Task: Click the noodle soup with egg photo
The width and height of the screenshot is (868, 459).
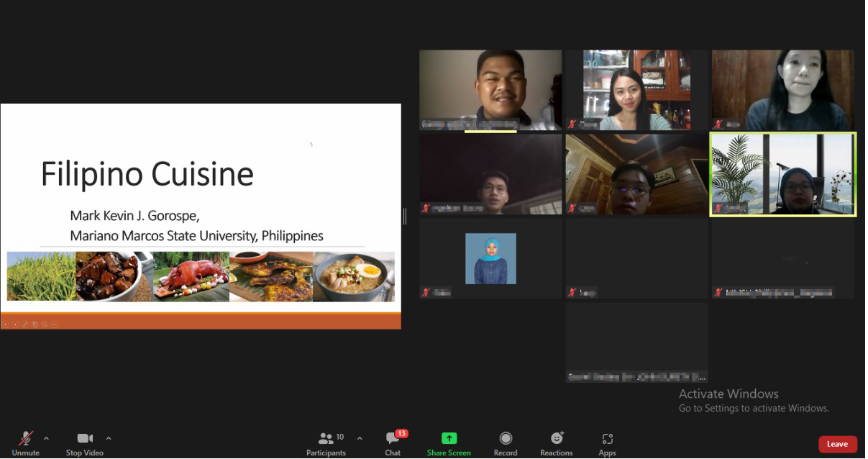Action: tap(354, 276)
